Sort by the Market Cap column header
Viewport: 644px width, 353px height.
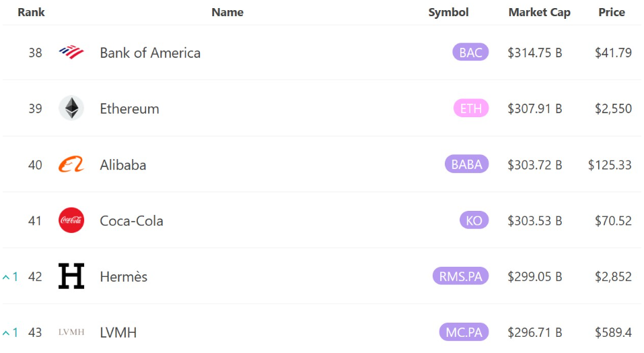[539, 12]
